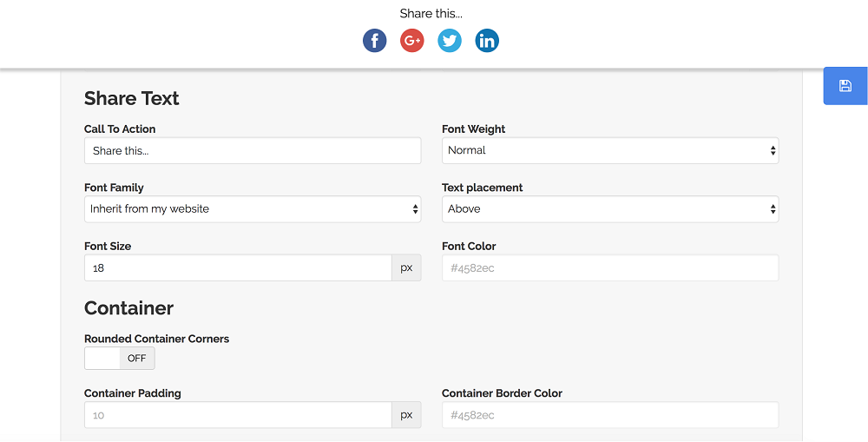Select the Container Border Color field
This screenshot has width=868, height=442.
pyautogui.click(x=610, y=415)
